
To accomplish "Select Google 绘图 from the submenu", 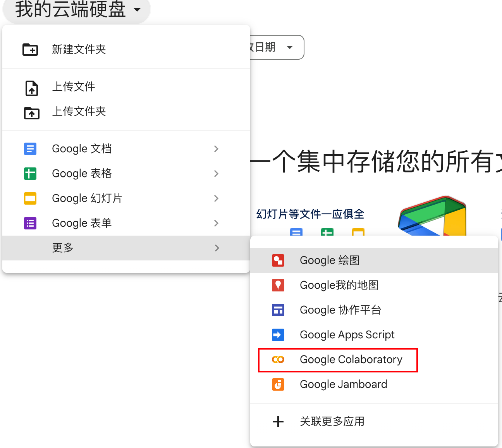I will tap(374, 260).
